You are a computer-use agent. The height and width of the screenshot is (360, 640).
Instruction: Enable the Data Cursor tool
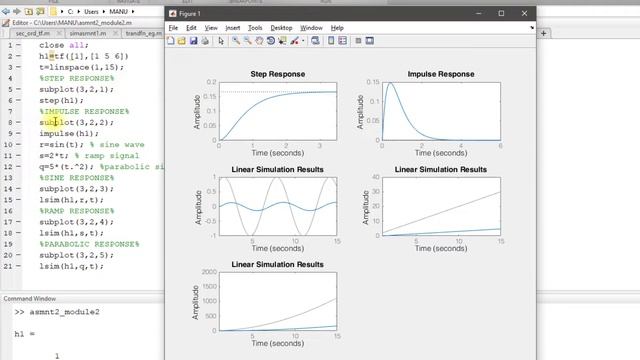click(282, 40)
